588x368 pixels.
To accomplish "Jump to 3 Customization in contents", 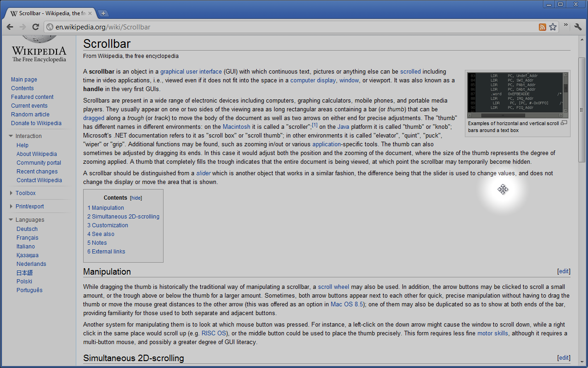I will [x=108, y=225].
